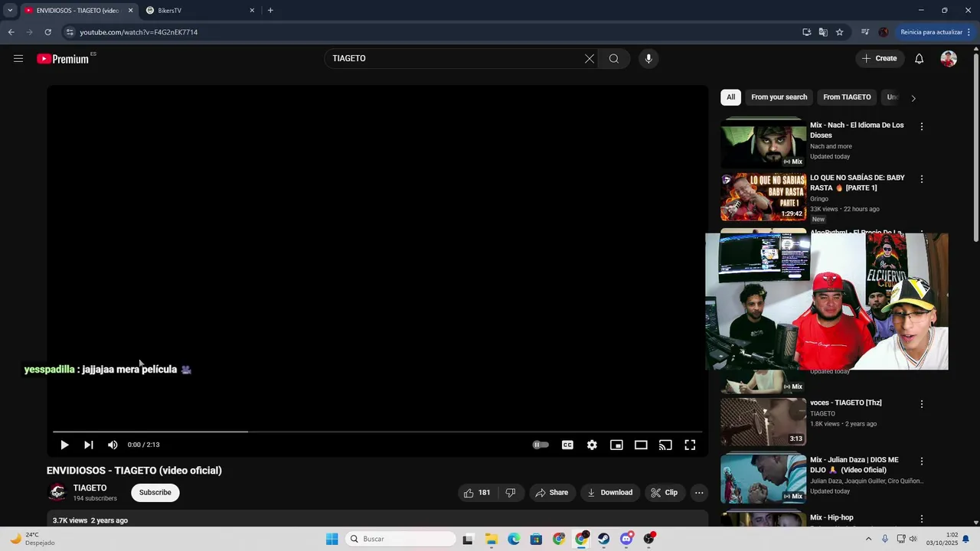This screenshot has height=551, width=980.
Task: Like the video with 181 likes
Action: pos(476,493)
